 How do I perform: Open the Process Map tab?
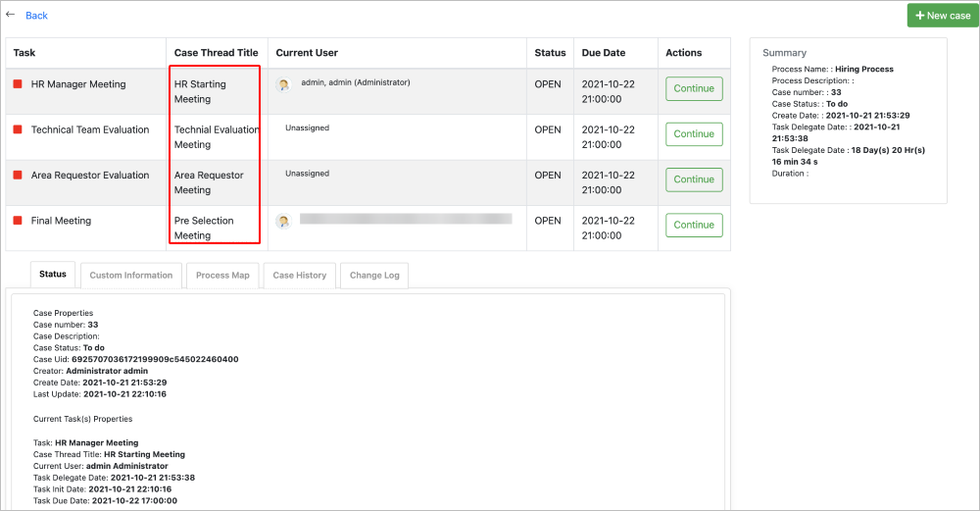click(x=222, y=276)
